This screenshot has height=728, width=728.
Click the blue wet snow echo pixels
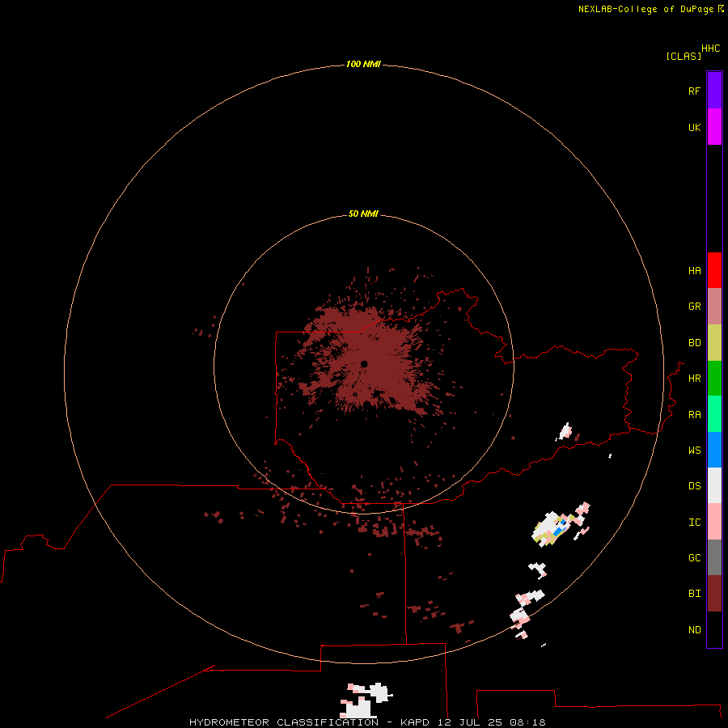[x=560, y=528]
